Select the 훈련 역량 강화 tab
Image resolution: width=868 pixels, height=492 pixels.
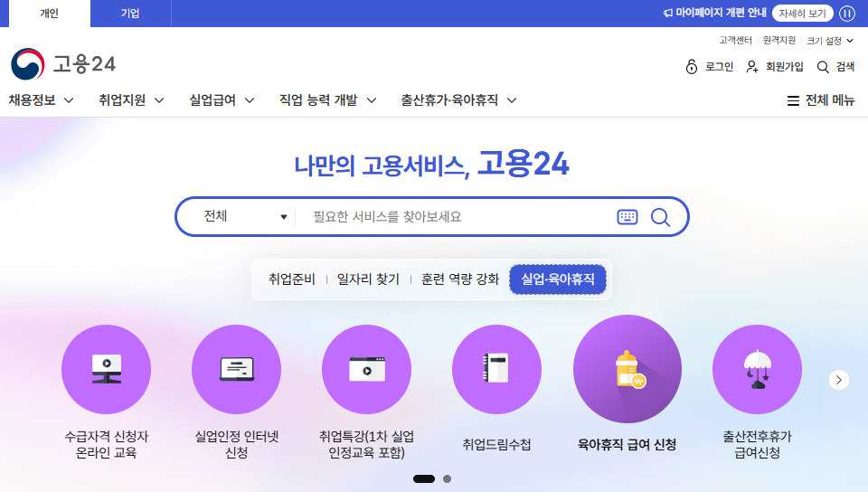460,279
